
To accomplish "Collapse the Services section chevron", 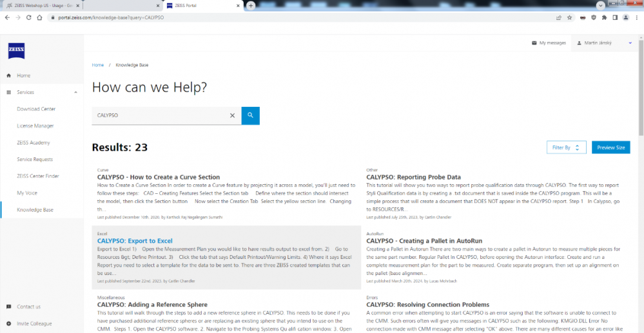I will pyautogui.click(x=75, y=92).
